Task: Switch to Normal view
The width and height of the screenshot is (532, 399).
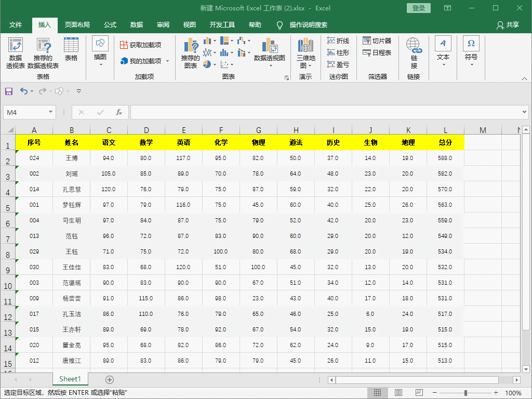Action: click(377, 393)
